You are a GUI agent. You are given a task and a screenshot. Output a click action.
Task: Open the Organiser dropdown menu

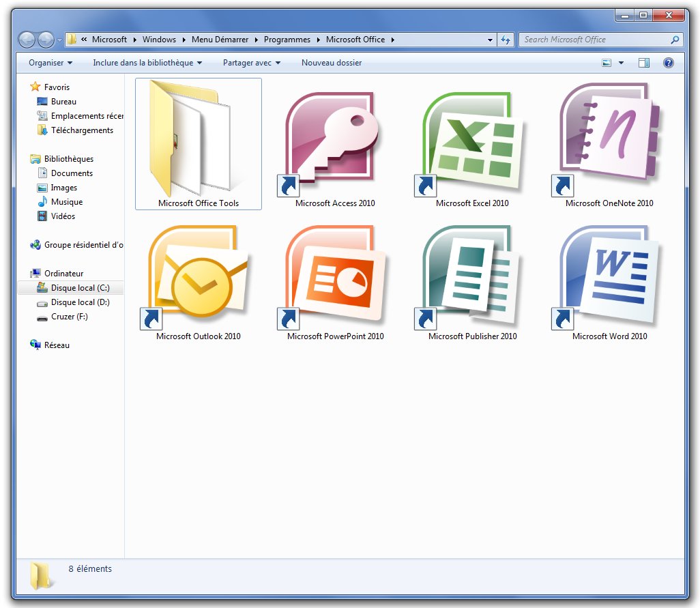point(50,63)
